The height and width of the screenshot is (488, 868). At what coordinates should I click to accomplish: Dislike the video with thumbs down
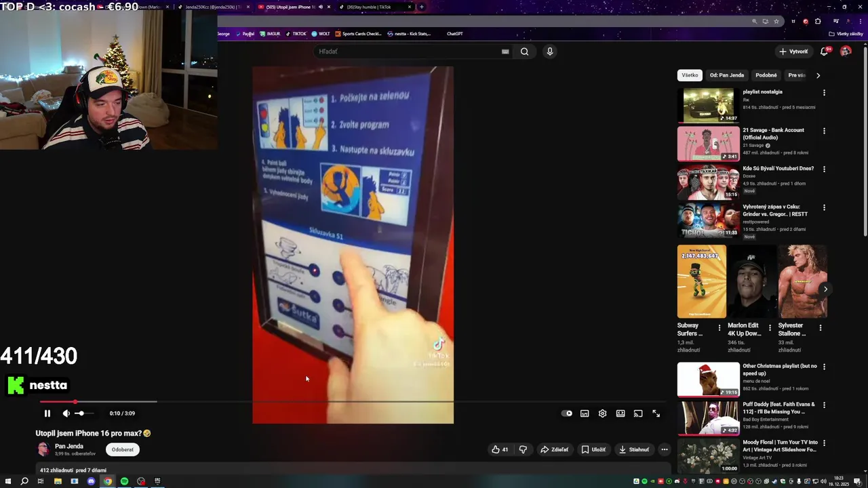tap(523, 449)
